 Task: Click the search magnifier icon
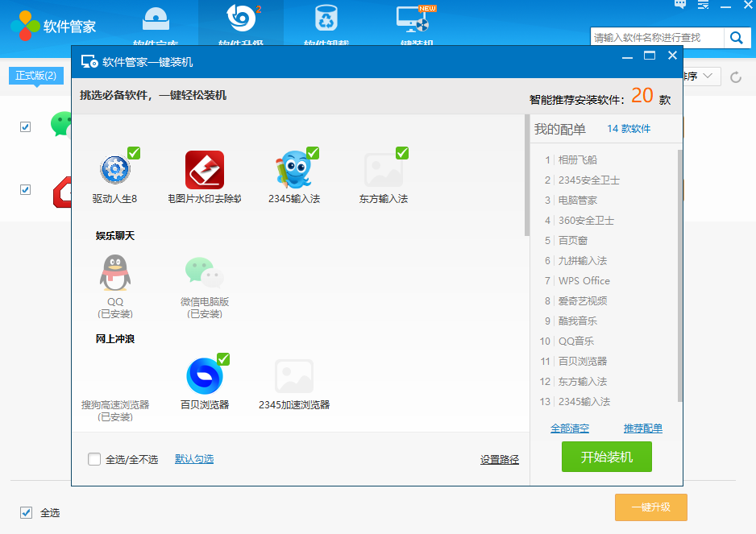(x=736, y=38)
